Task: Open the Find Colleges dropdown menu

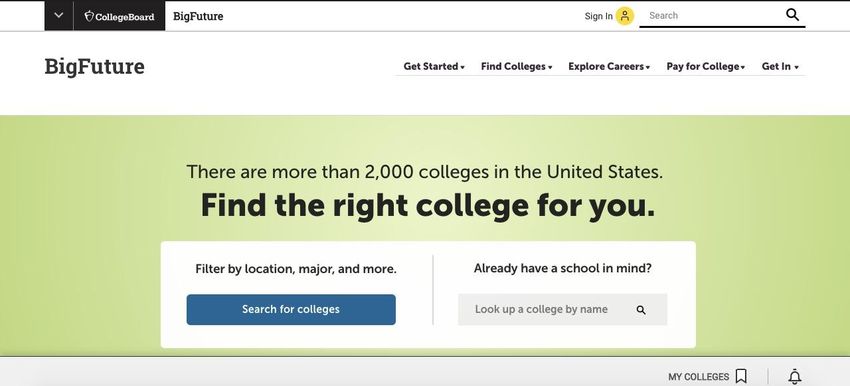Action: click(x=516, y=67)
